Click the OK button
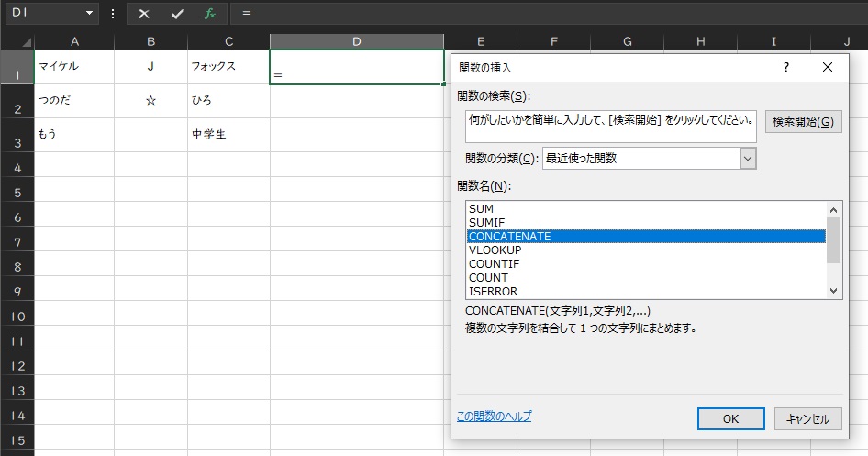Viewport: 868px width, 456px height. (x=730, y=419)
